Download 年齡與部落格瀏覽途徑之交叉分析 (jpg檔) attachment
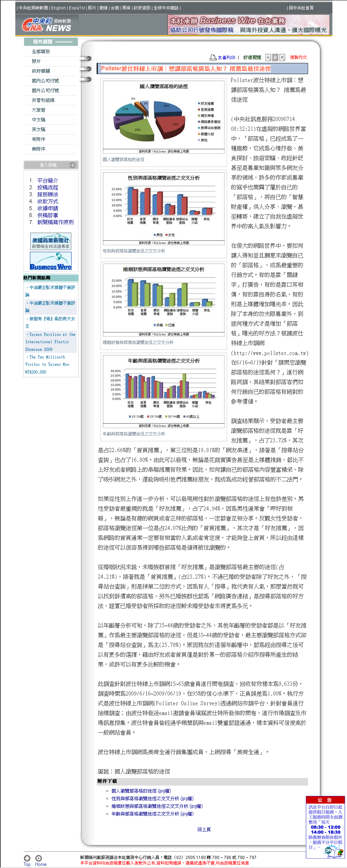347x868 pixels. pos(152,814)
